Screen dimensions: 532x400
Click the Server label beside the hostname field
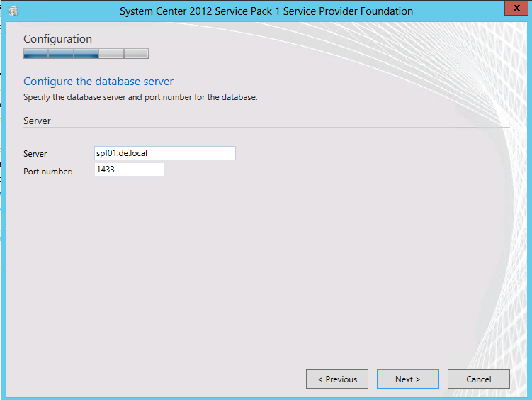[x=35, y=154]
